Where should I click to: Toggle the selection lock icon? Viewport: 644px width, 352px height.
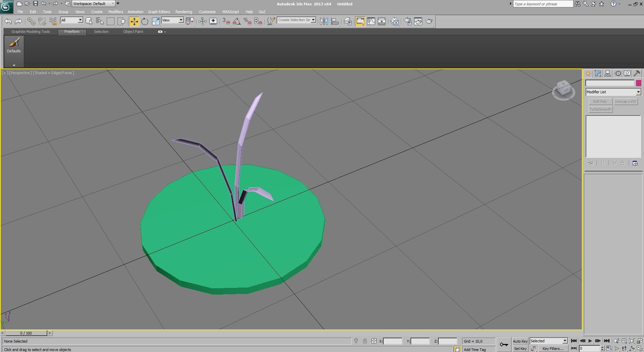click(365, 341)
